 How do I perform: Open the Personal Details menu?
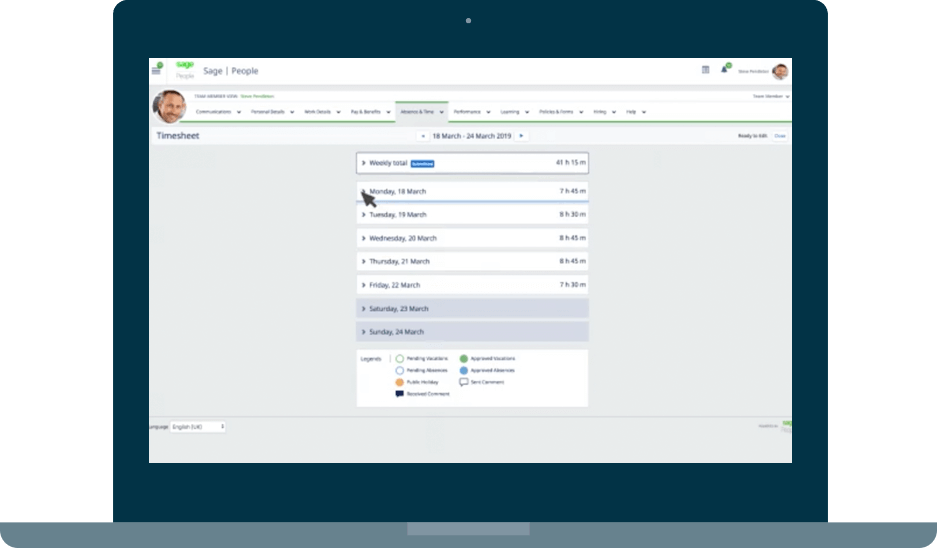[x=272, y=112]
